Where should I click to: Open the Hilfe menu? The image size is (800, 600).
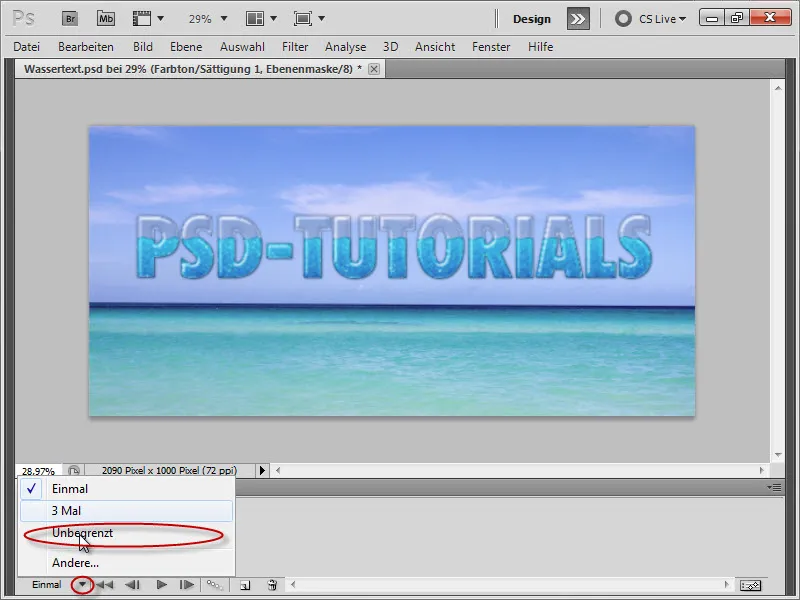point(540,47)
